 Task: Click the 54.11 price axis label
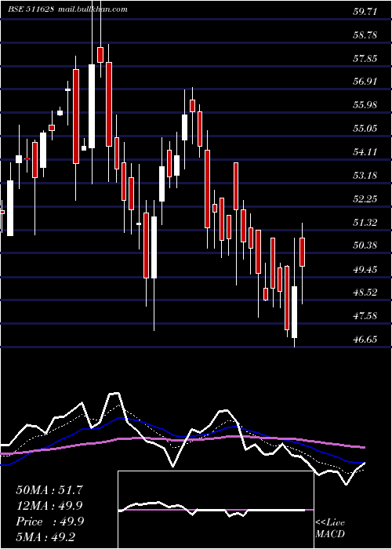click(x=365, y=152)
